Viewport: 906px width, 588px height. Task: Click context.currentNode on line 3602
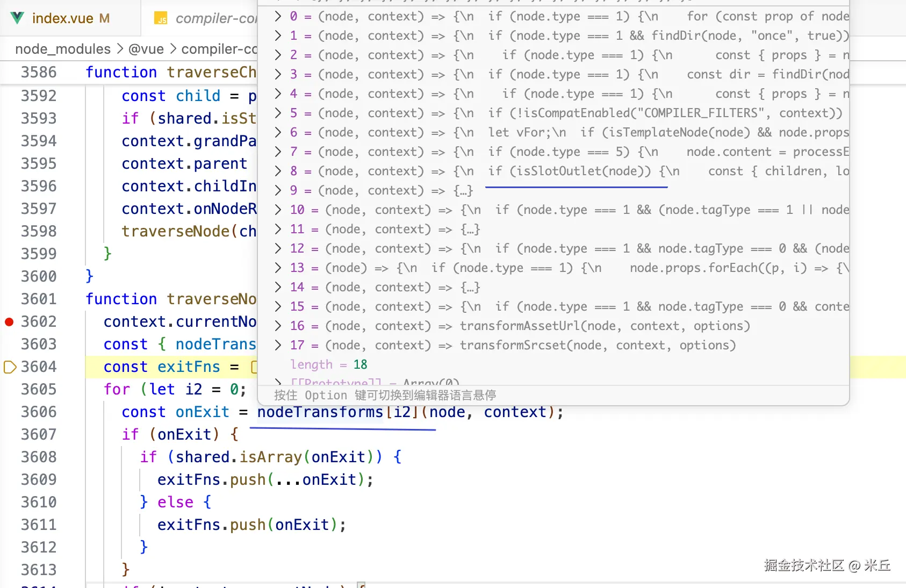tap(180, 321)
